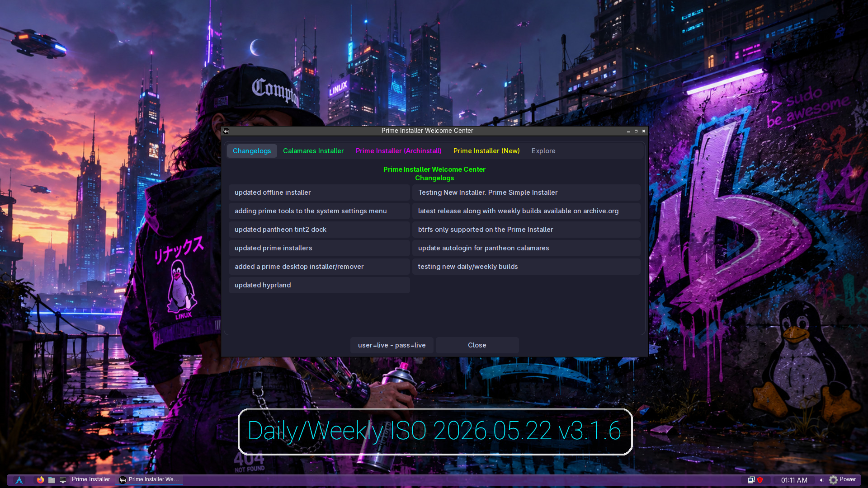Click the user=live - pass=live button

coord(392,345)
